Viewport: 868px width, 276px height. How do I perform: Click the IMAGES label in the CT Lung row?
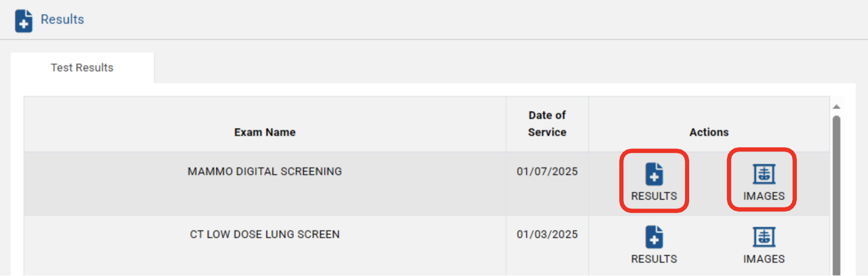764,259
